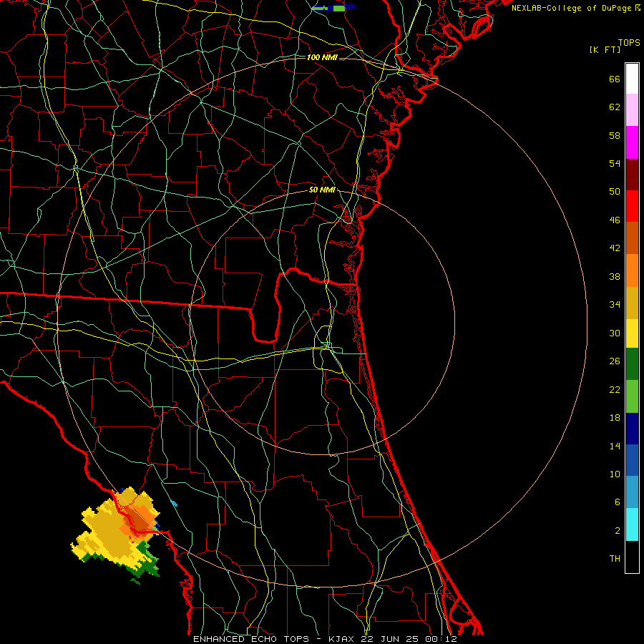Click the small green echo at top edge
Screen dimensions: 644x644
[333, 8]
